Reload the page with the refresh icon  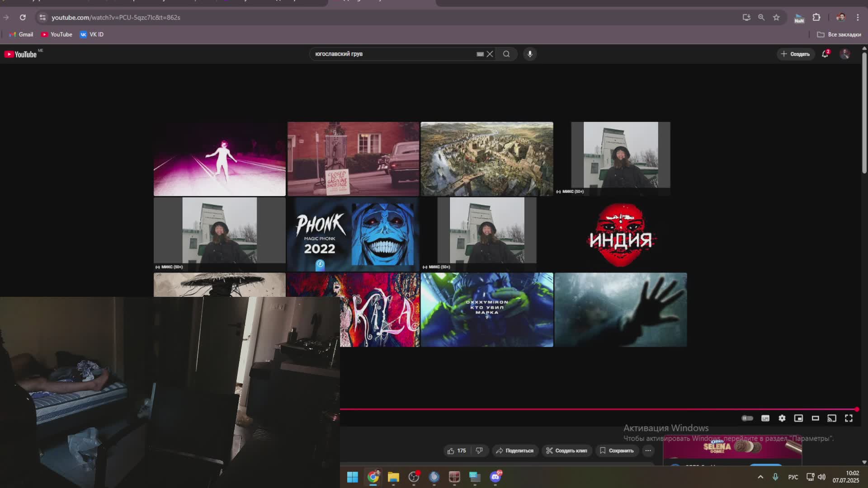(x=23, y=17)
